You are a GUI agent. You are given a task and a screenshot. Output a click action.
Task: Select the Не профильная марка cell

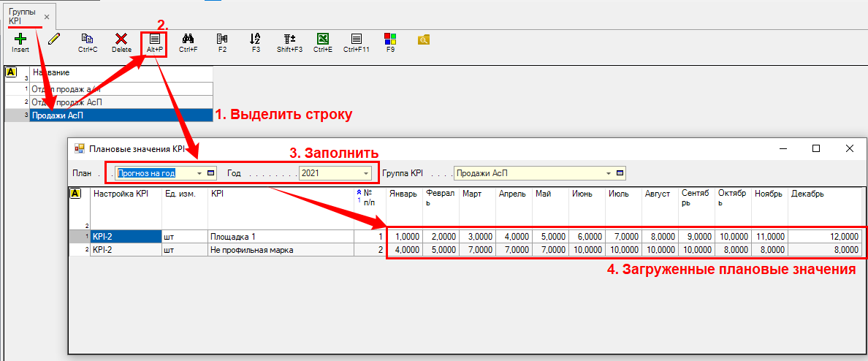coord(280,250)
